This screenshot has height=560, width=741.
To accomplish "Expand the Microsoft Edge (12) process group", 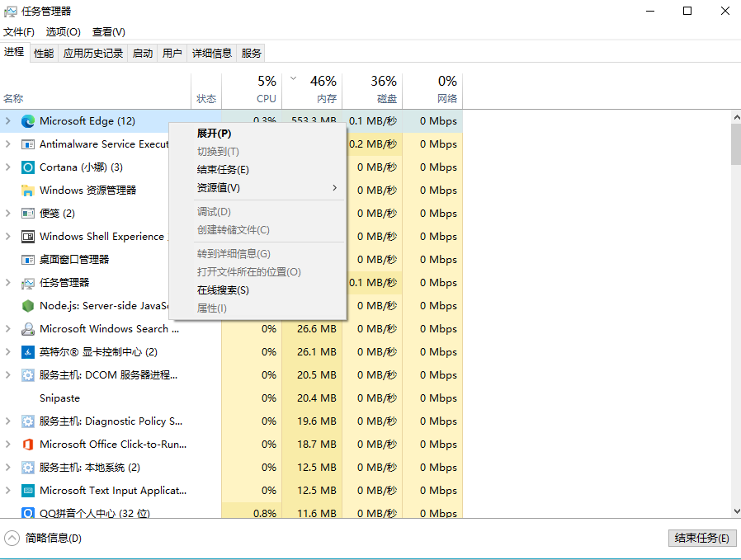I will click(8, 121).
